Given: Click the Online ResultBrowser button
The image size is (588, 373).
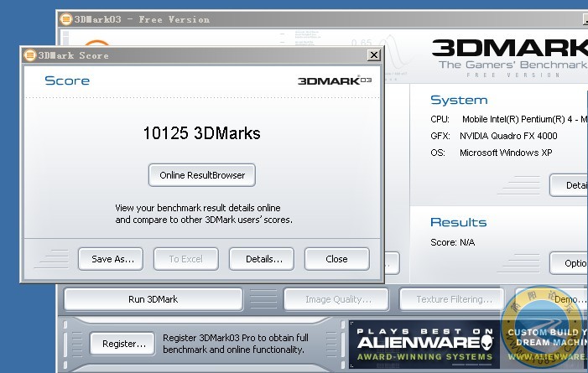Looking at the screenshot, I should click(x=202, y=175).
